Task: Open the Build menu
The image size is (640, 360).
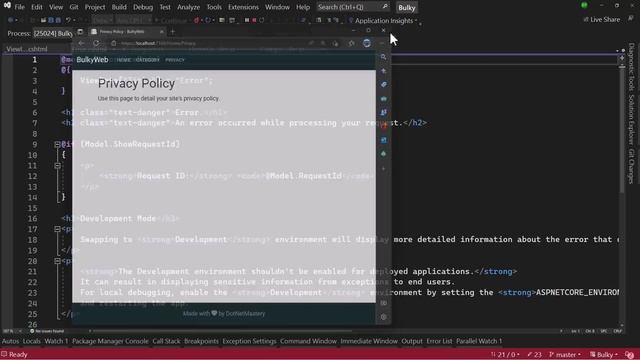Action: click(x=119, y=7)
